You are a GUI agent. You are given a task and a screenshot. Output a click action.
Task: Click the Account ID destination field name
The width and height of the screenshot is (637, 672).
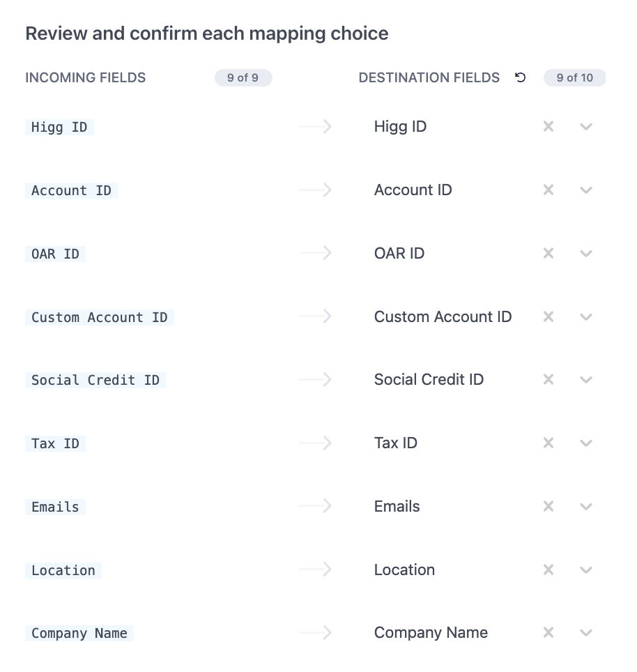(413, 190)
